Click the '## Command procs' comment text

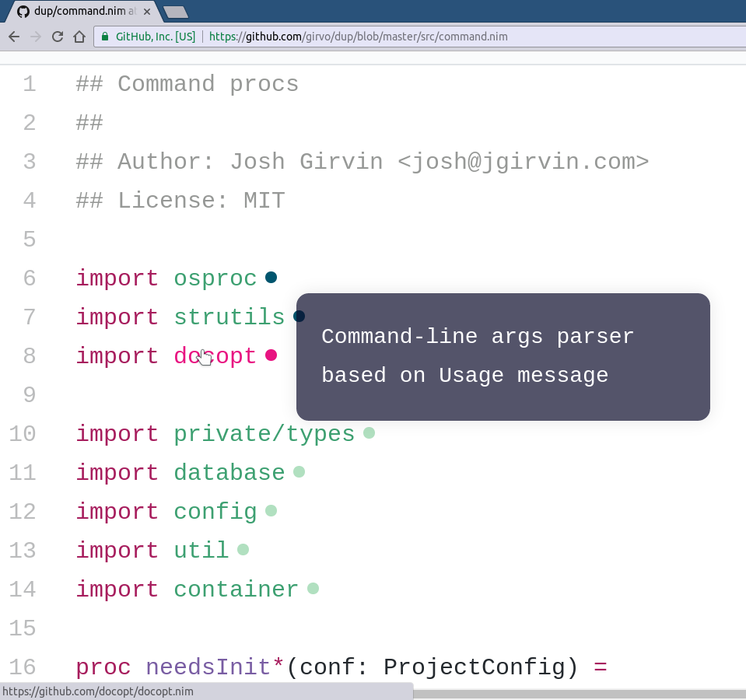[x=187, y=84]
